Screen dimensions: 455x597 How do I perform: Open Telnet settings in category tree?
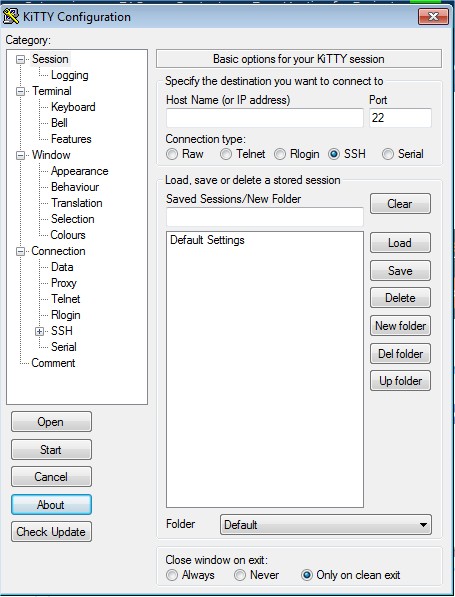click(65, 299)
